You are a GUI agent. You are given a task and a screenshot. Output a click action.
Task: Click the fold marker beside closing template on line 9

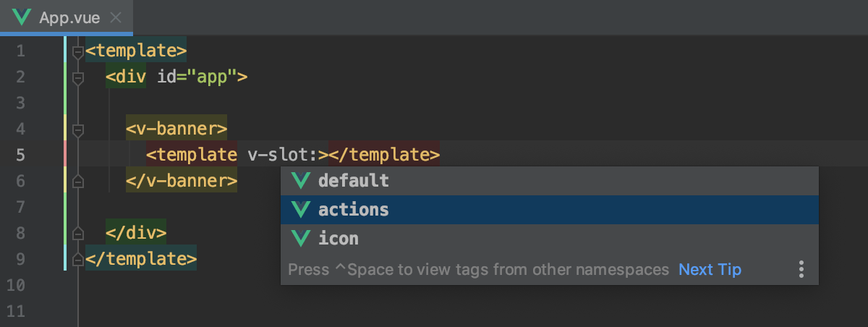pos(78,259)
